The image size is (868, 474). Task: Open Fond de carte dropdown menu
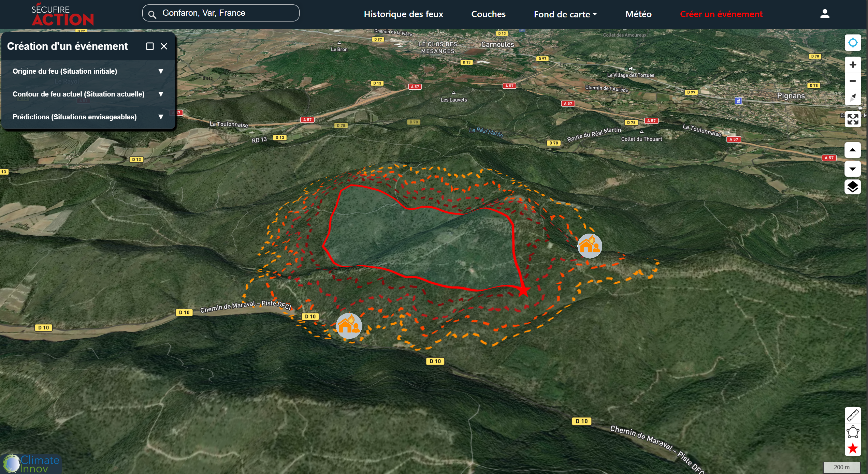pos(565,14)
